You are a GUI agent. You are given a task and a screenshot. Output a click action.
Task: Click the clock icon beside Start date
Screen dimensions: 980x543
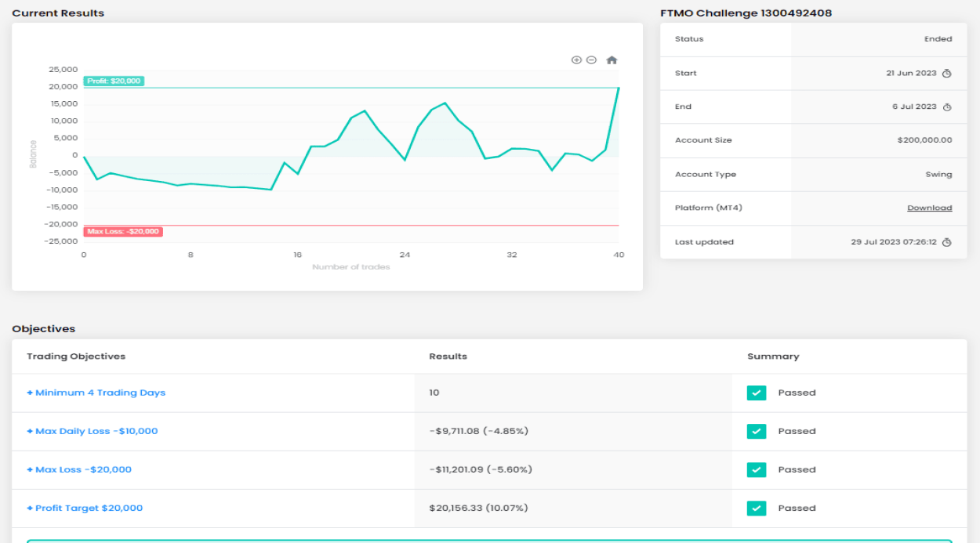click(x=946, y=74)
